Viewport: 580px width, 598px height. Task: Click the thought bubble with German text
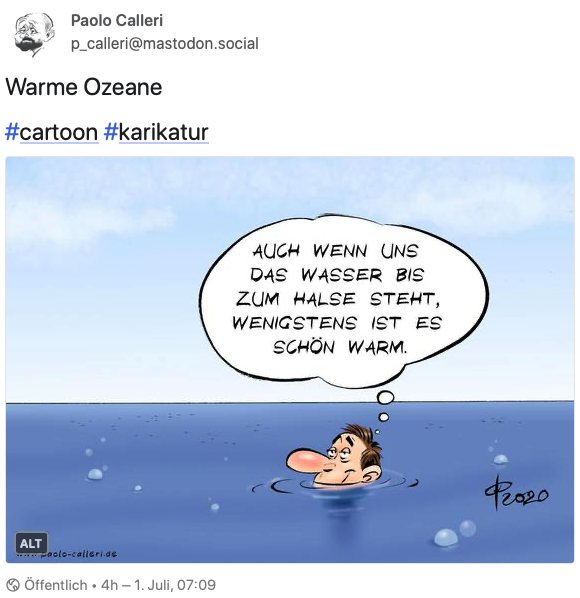[343, 301]
